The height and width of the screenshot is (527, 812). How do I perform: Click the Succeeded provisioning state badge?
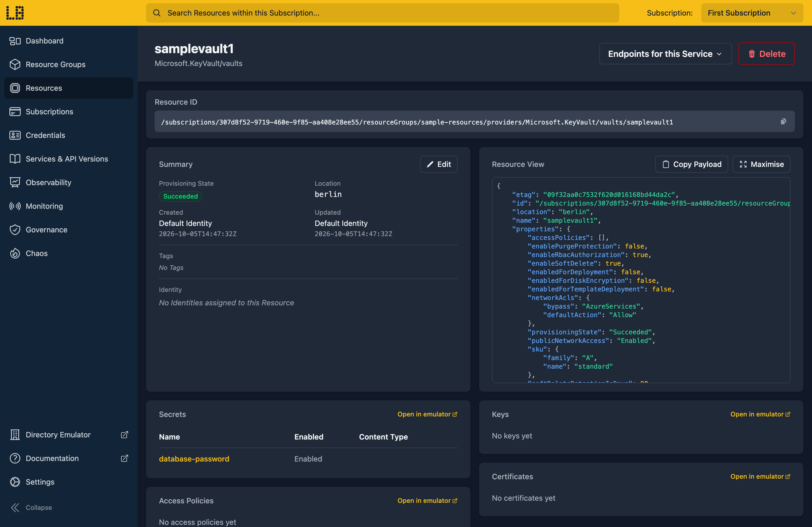tap(180, 196)
